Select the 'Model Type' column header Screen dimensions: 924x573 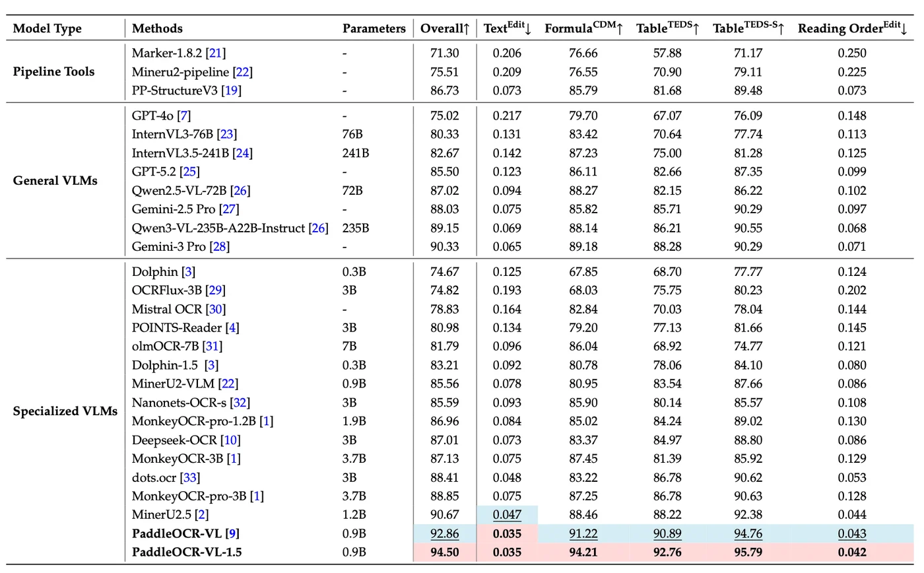pyautogui.click(x=48, y=28)
